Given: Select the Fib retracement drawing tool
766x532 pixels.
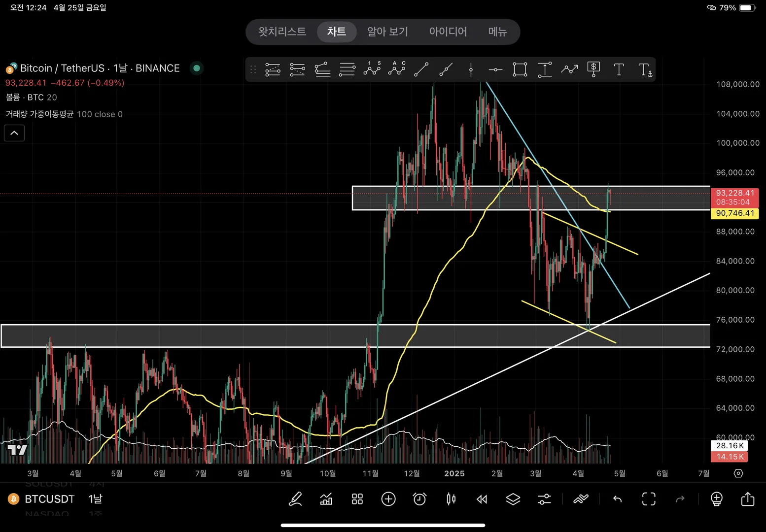Looking at the screenshot, I should pyautogui.click(x=273, y=69).
